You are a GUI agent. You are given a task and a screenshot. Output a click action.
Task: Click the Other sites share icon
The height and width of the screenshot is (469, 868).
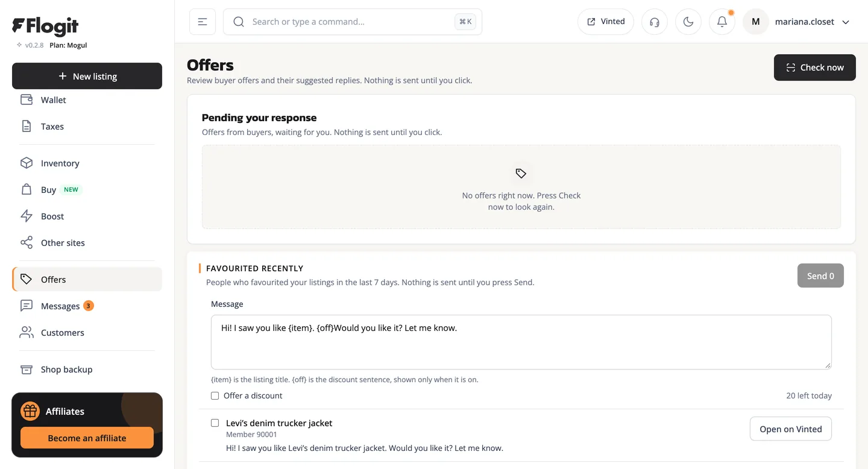coord(27,243)
